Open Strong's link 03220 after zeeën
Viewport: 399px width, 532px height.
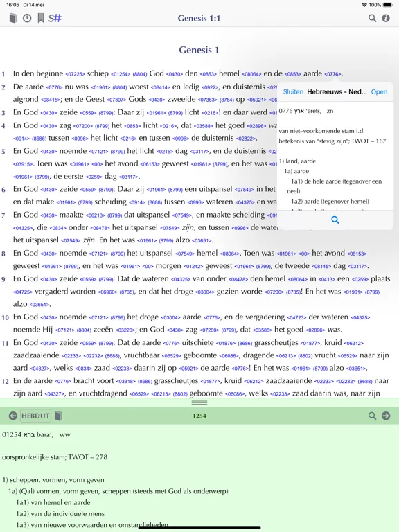point(125,330)
